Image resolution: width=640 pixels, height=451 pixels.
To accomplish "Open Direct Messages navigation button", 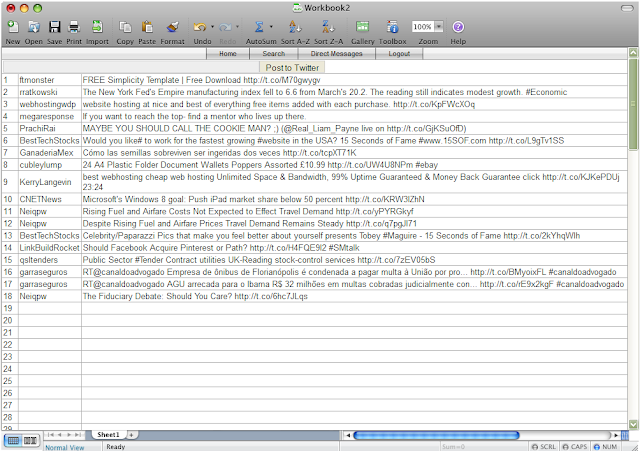I will pyautogui.click(x=336, y=53).
